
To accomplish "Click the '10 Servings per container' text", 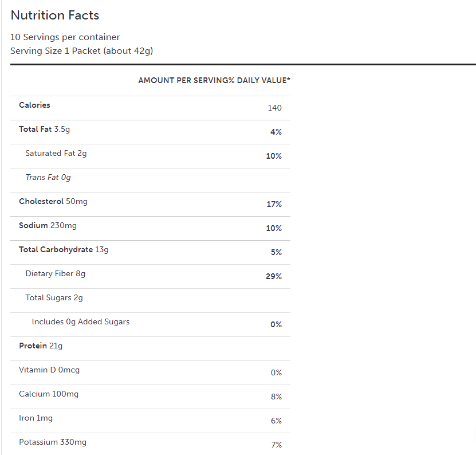I will (65, 37).
